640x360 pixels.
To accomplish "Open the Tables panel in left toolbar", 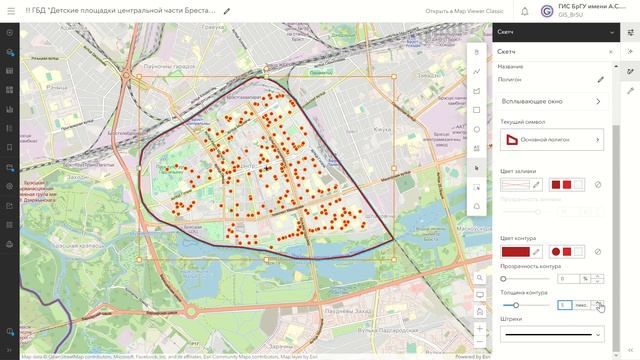I will 10,71.
